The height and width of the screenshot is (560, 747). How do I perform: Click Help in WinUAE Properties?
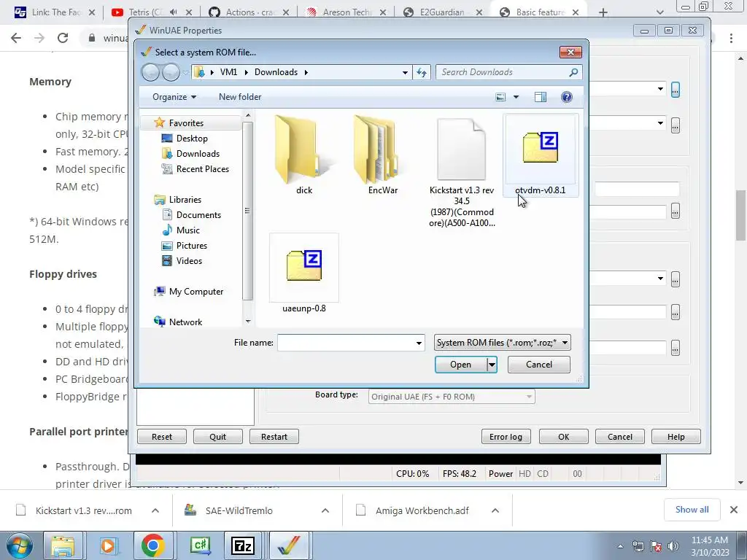[676, 437]
